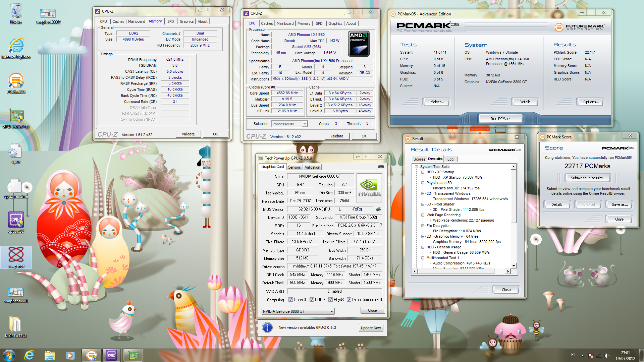The height and width of the screenshot is (362, 644).
Task: Take a GPU-Z screenshot with camera icon
Action: 381,166
